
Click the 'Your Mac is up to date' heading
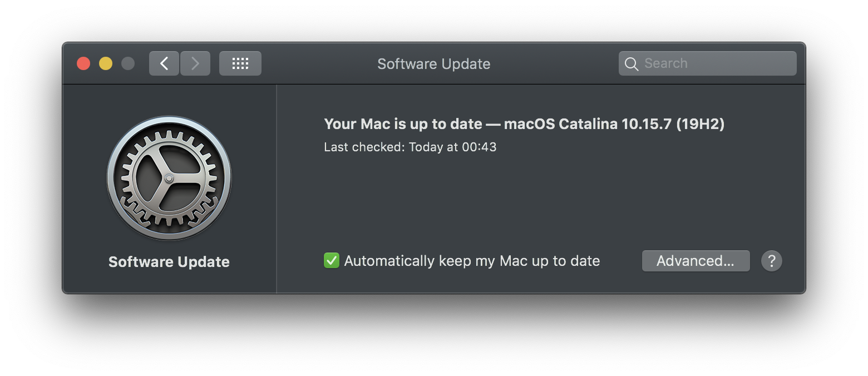coord(403,123)
